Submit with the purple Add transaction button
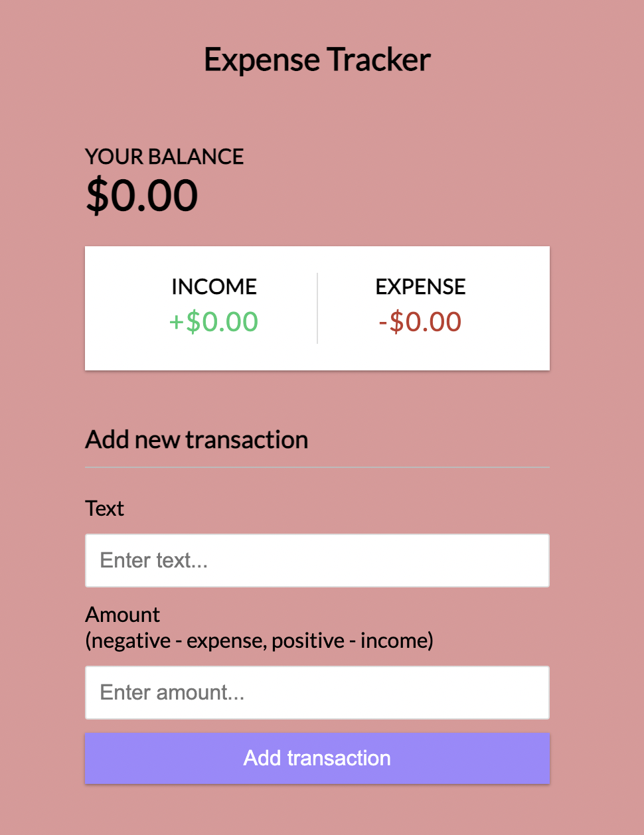This screenshot has width=644, height=835. pos(317,758)
